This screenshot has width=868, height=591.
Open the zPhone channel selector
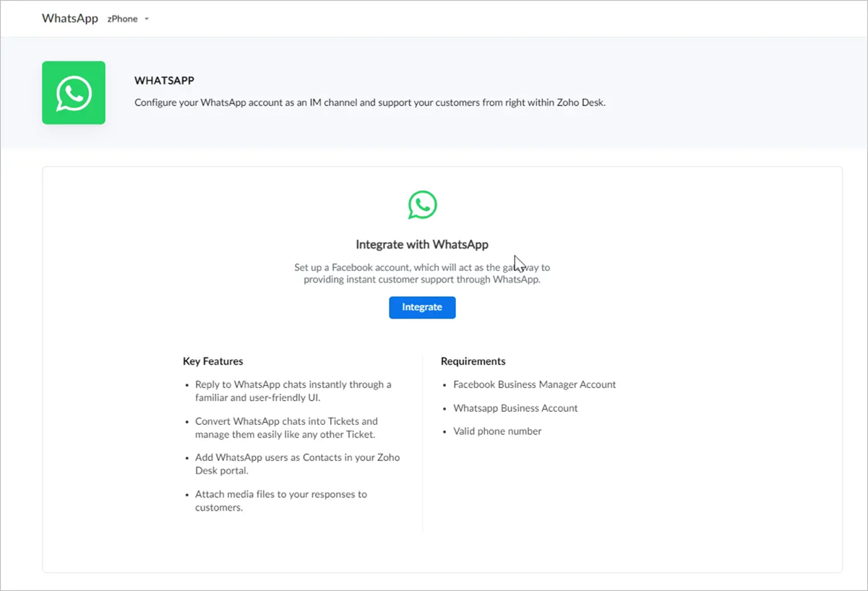pos(121,19)
